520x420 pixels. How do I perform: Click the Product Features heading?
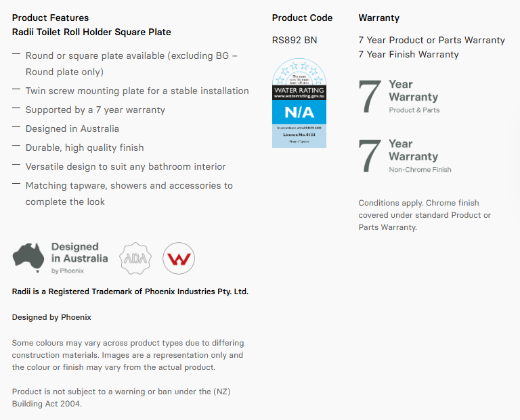tap(50, 18)
